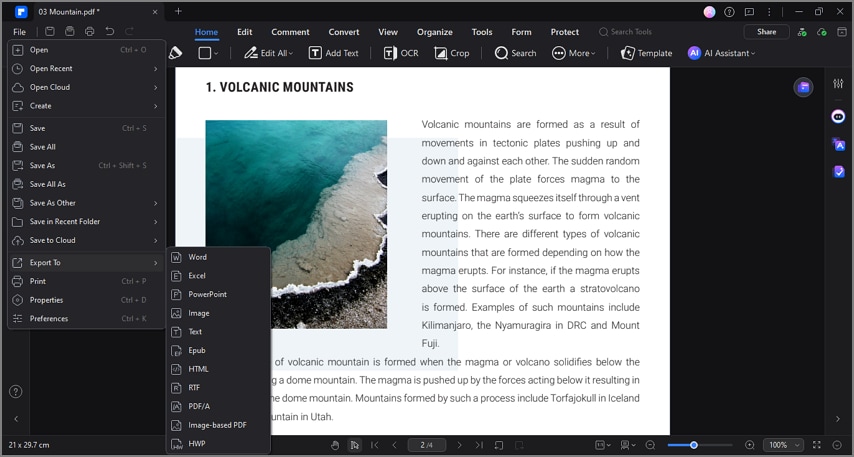Export document as HTML

click(x=218, y=369)
